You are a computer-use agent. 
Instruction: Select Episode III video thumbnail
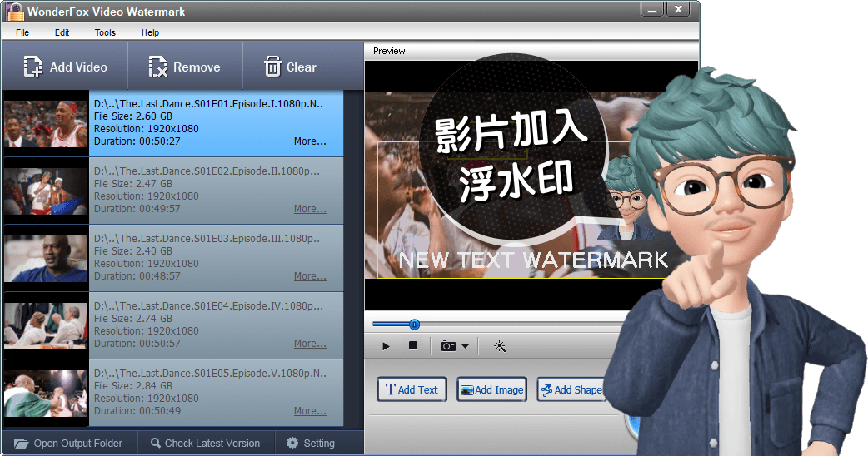pos(46,259)
